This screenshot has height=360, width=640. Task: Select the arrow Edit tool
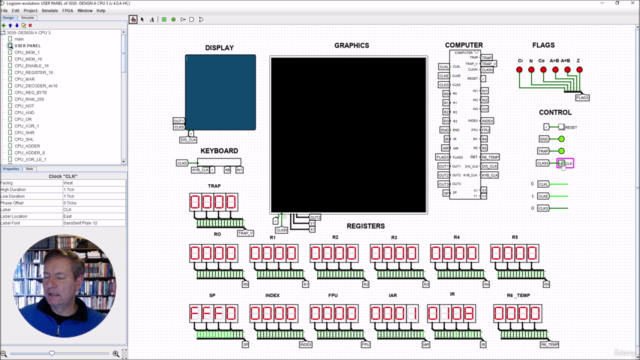coord(142,19)
